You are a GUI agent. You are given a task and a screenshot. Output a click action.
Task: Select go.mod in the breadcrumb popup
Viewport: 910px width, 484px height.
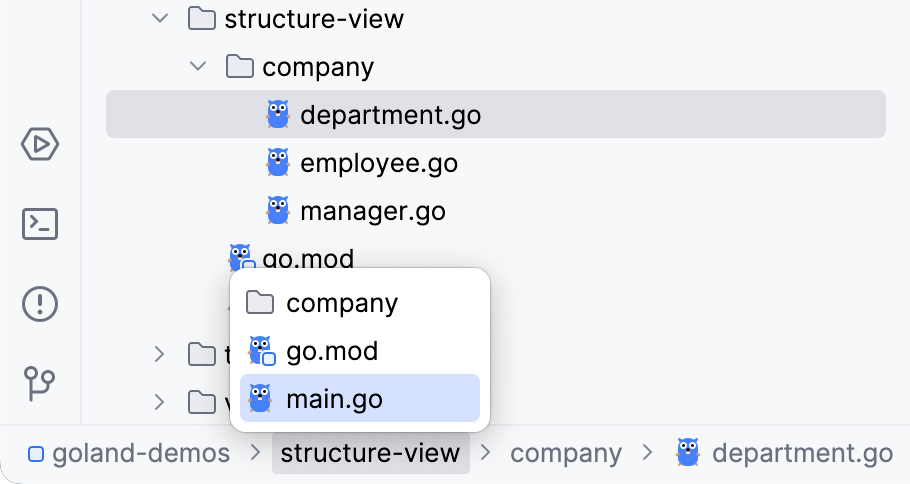tap(332, 351)
